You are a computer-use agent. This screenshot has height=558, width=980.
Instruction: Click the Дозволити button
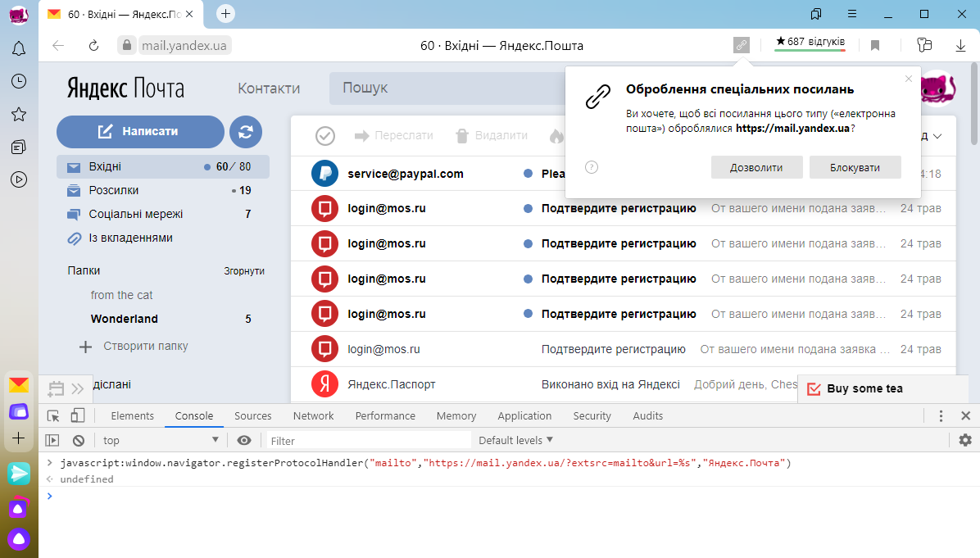[x=756, y=167]
